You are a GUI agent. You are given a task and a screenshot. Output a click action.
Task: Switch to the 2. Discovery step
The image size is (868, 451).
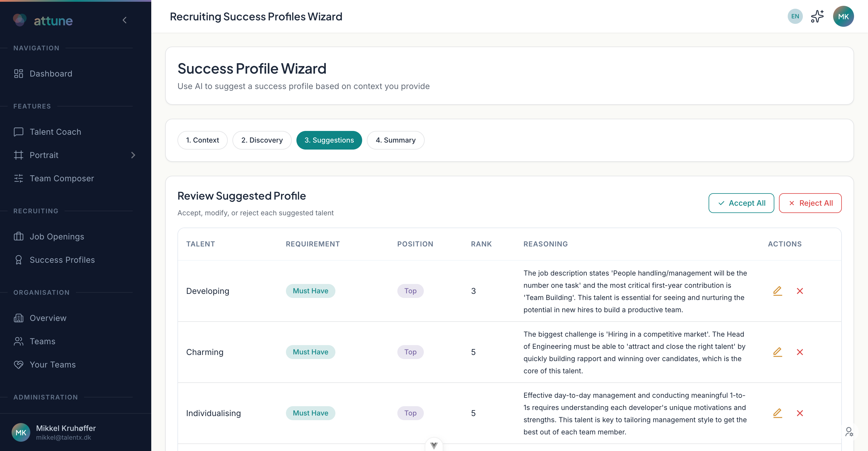point(262,140)
